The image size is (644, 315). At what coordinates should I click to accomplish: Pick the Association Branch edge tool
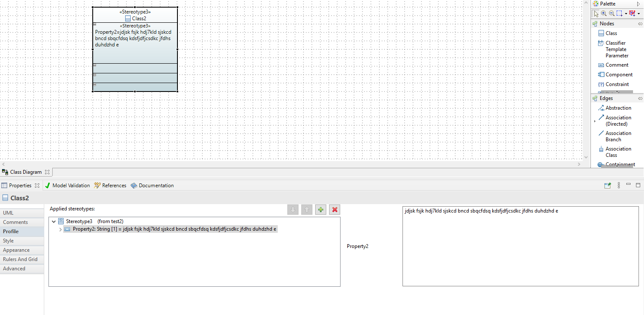[x=615, y=136]
